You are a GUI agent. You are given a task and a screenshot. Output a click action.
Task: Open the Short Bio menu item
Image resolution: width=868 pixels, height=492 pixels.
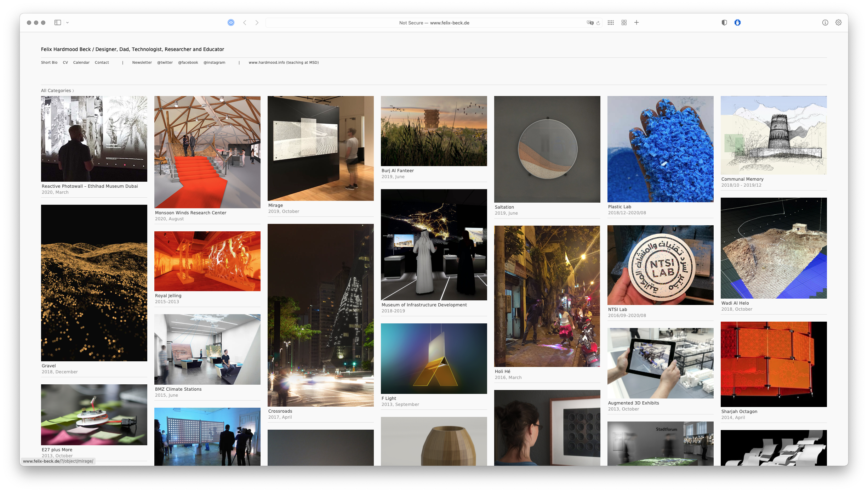[x=49, y=62]
